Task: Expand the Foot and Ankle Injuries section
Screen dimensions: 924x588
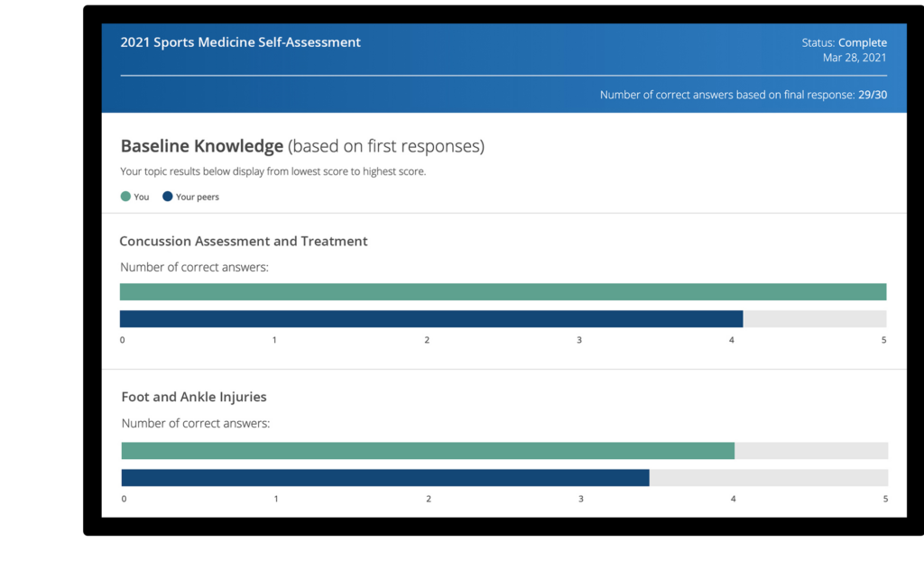Action: [194, 397]
